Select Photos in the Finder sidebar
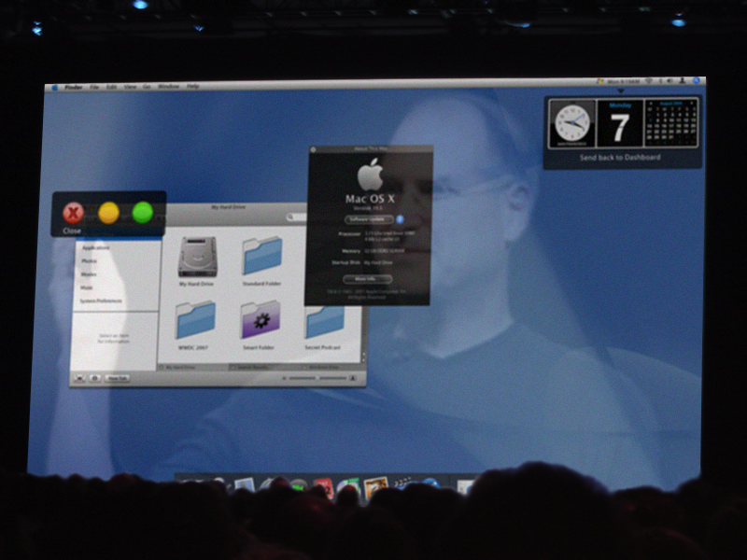Viewport: 747px width, 560px height. tap(89, 261)
